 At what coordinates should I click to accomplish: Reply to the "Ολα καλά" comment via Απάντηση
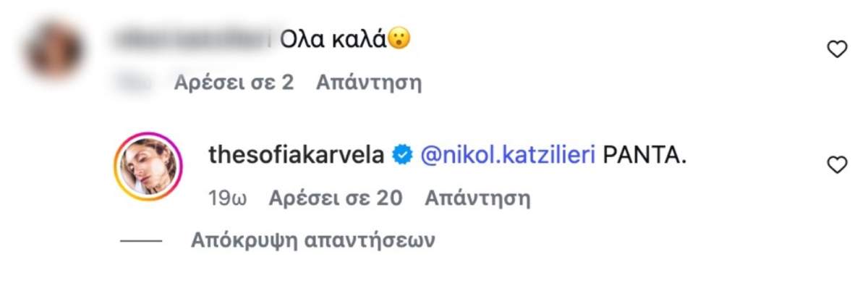click(x=369, y=82)
